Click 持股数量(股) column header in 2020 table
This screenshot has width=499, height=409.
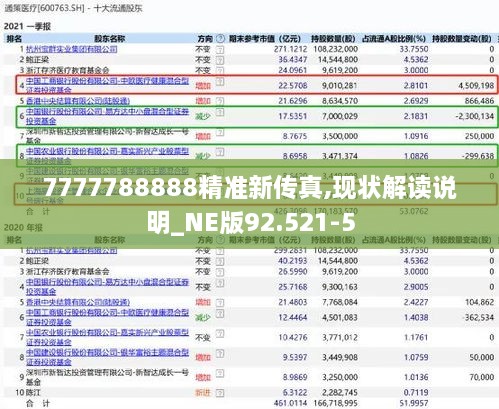tap(333, 240)
